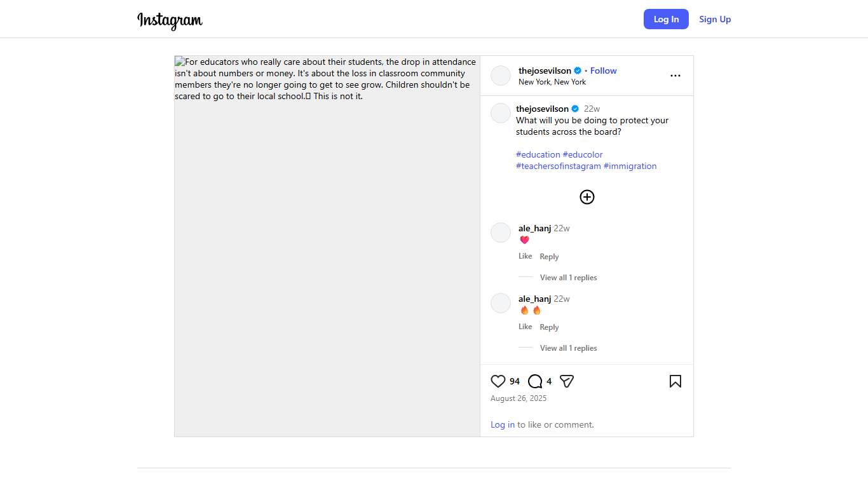Share post with paper plane icon
This screenshot has height=488, width=868.
pos(567,381)
